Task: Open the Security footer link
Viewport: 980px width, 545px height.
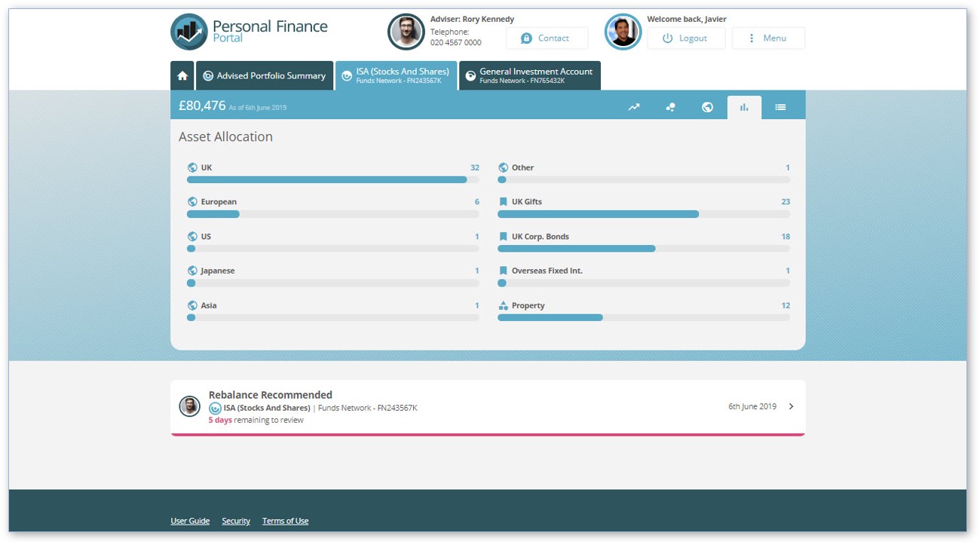Action: point(236,521)
